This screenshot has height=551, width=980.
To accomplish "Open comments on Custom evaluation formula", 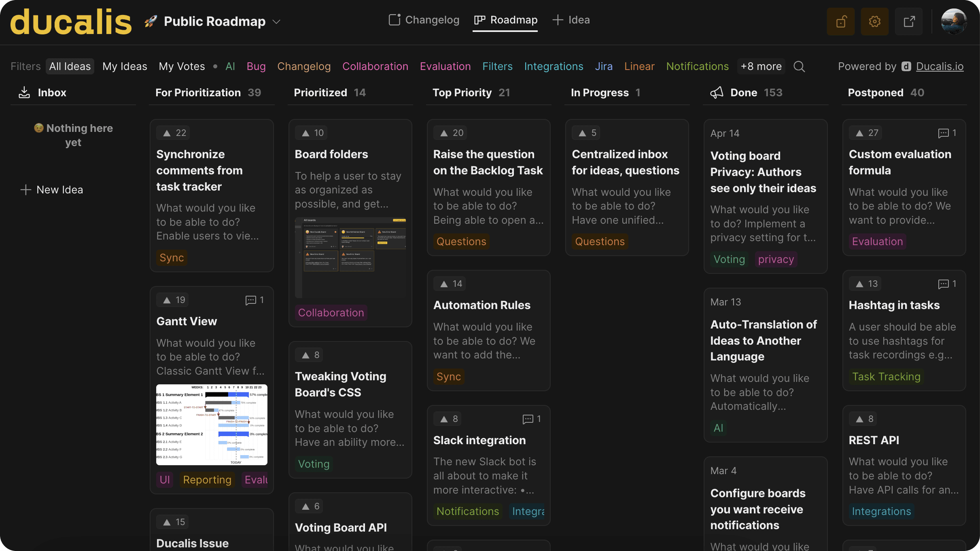I will coord(947,133).
